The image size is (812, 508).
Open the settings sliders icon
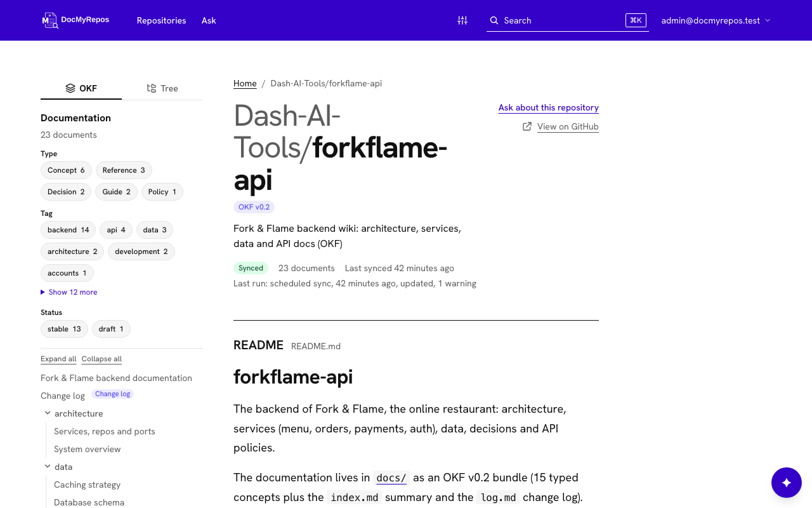tap(462, 20)
